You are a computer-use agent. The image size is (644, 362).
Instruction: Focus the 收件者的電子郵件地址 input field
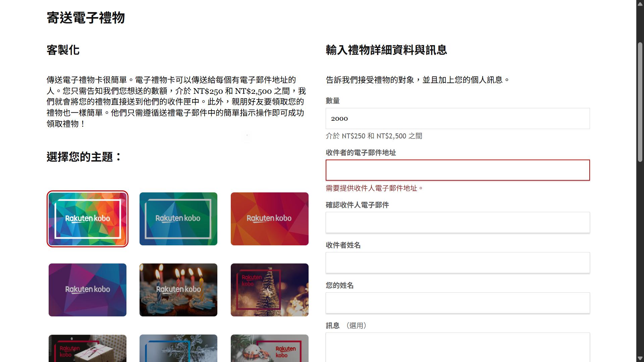[458, 170]
